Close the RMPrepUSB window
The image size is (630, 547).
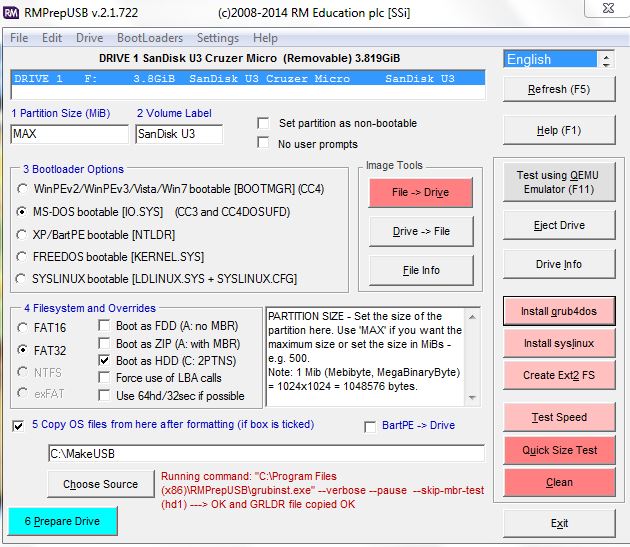608,8
